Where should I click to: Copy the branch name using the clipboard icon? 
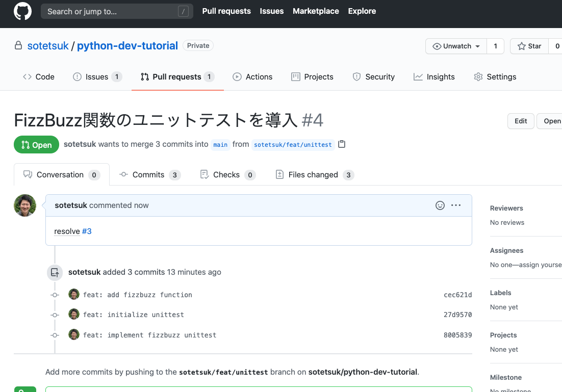341,144
